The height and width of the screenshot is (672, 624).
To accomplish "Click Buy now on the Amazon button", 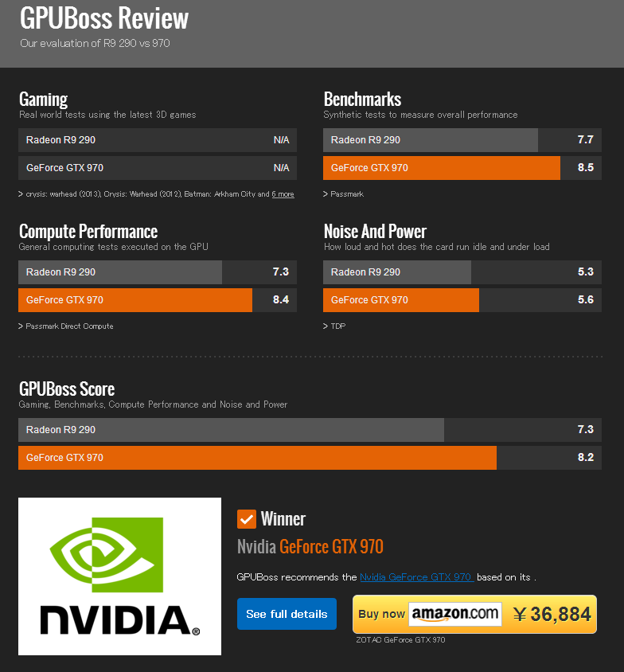I will coord(381,614).
